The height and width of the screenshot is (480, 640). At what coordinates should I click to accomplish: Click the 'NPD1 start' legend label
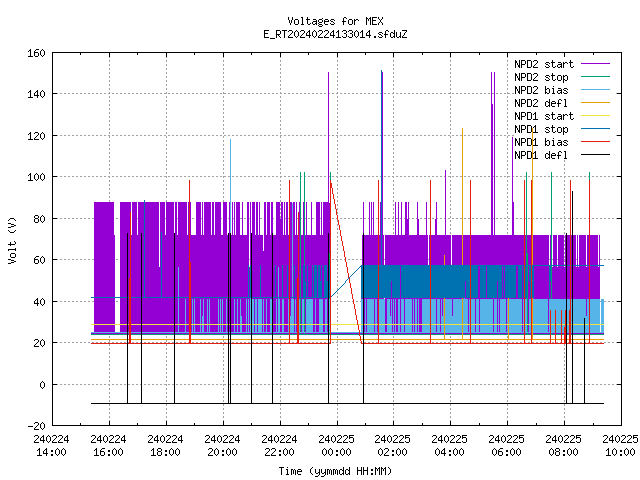coord(544,116)
